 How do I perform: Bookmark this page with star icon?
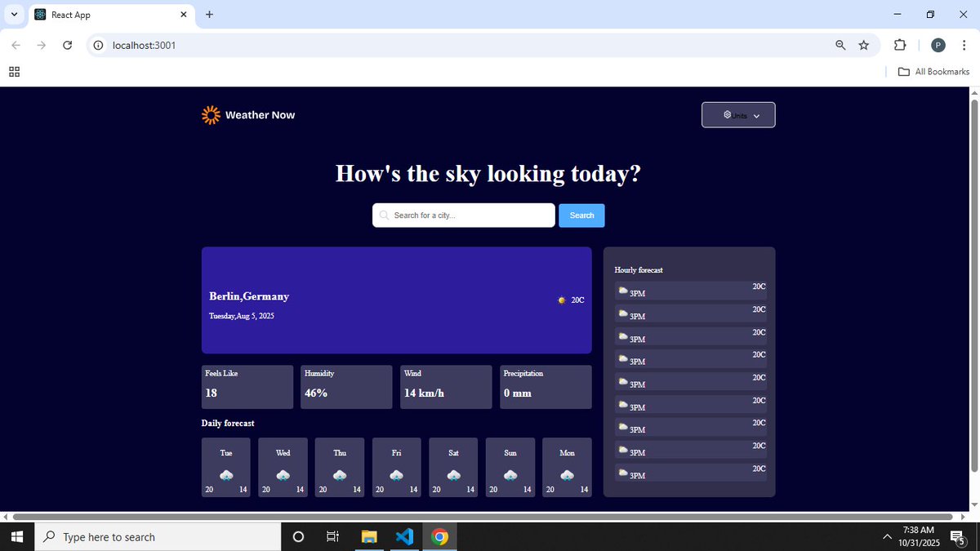click(x=864, y=45)
